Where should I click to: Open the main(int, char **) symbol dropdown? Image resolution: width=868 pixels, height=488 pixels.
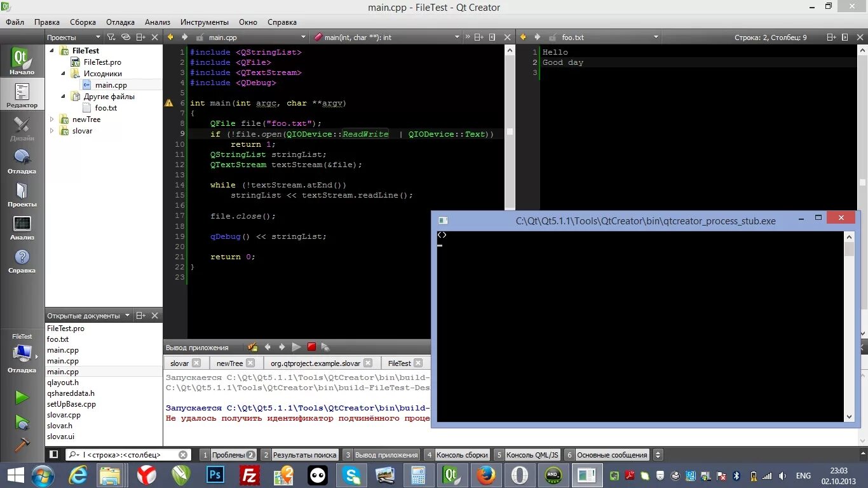388,37
